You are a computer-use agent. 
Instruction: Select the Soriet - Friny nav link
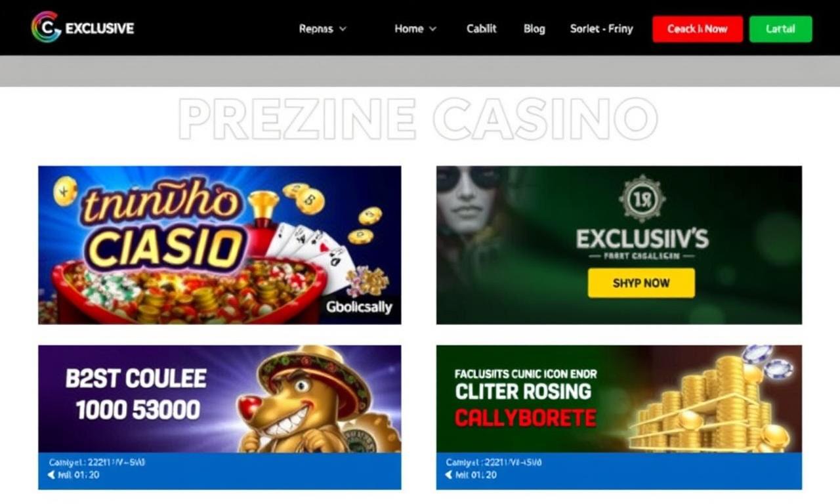pyautogui.click(x=602, y=29)
